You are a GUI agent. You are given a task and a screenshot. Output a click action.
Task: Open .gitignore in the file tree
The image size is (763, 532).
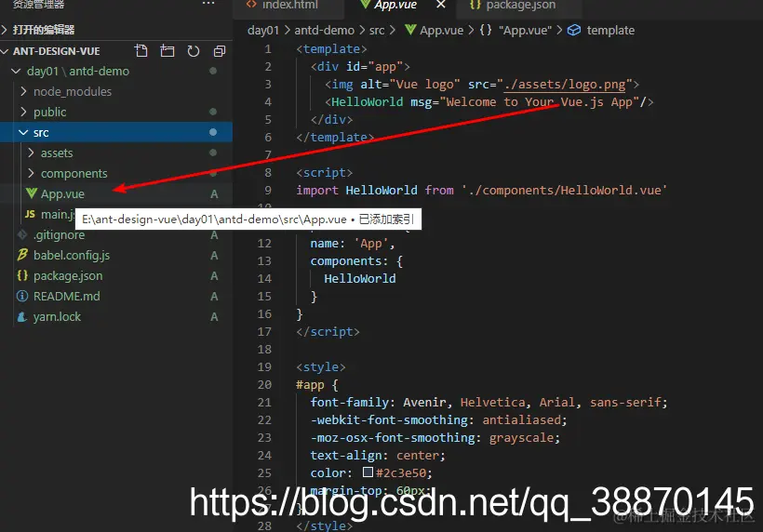pyautogui.click(x=59, y=234)
